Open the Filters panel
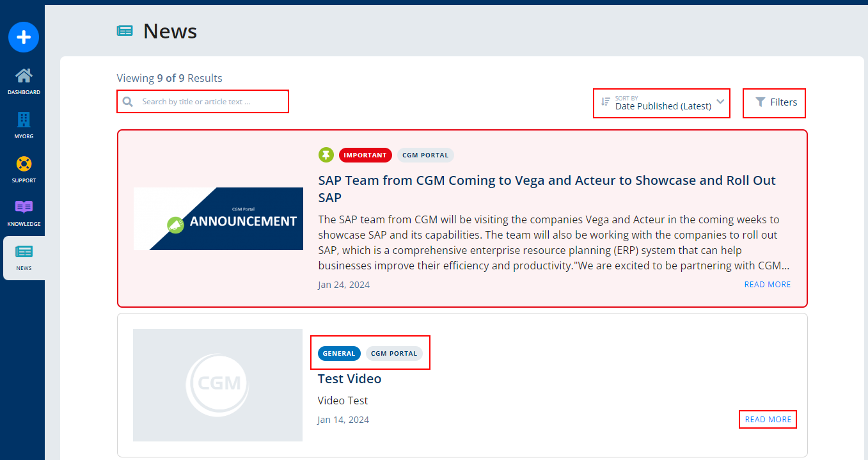Image resolution: width=868 pixels, height=460 pixels. point(774,103)
